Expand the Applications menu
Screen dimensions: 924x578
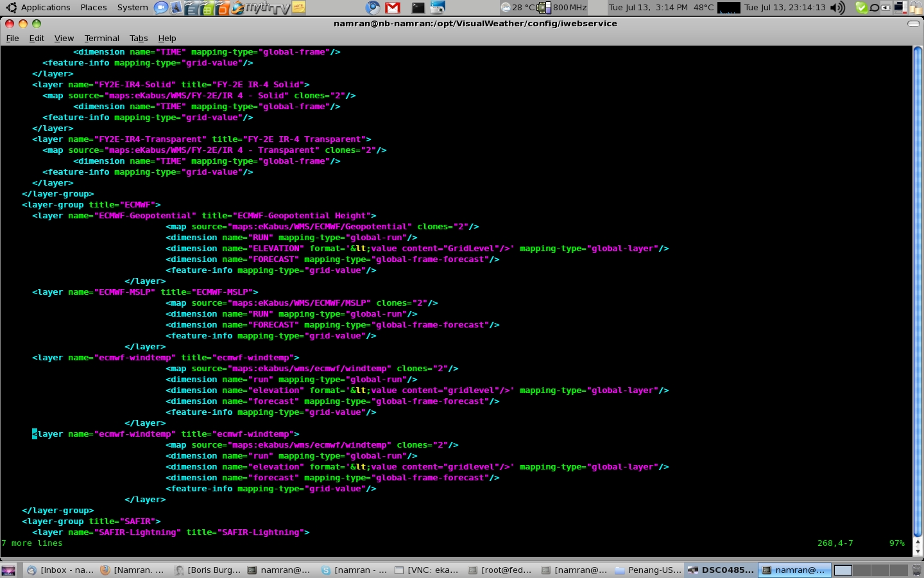[38, 8]
